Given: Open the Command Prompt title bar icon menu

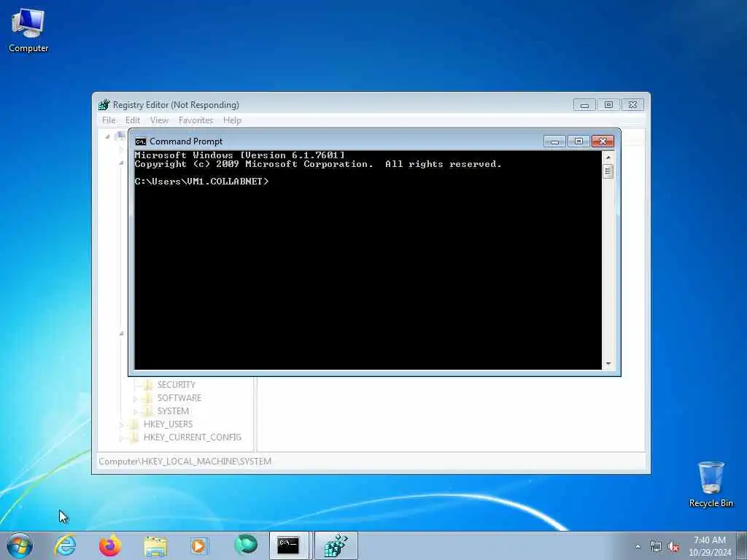Looking at the screenshot, I should [x=140, y=141].
